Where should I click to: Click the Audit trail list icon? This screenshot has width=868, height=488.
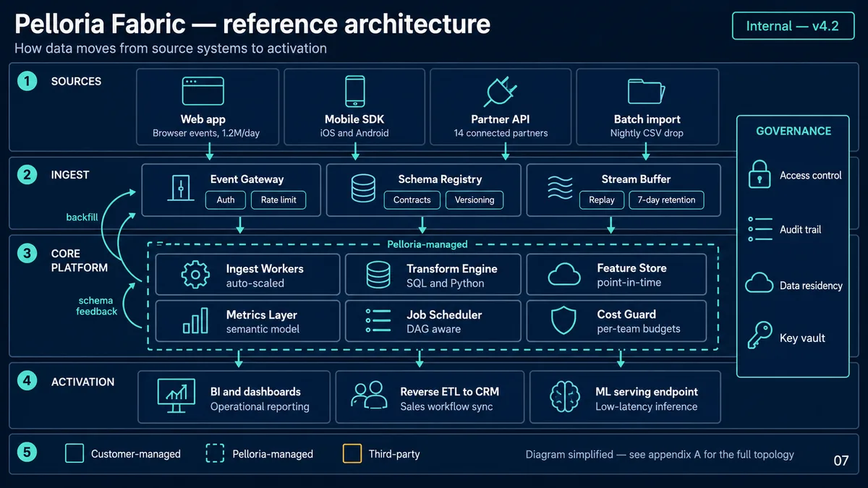[x=760, y=228]
